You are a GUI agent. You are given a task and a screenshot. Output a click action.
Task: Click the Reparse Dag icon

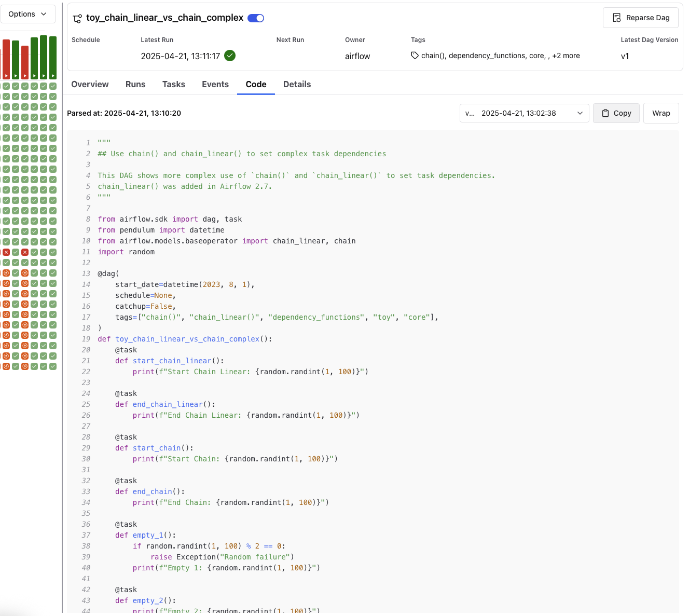click(x=616, y=17)
